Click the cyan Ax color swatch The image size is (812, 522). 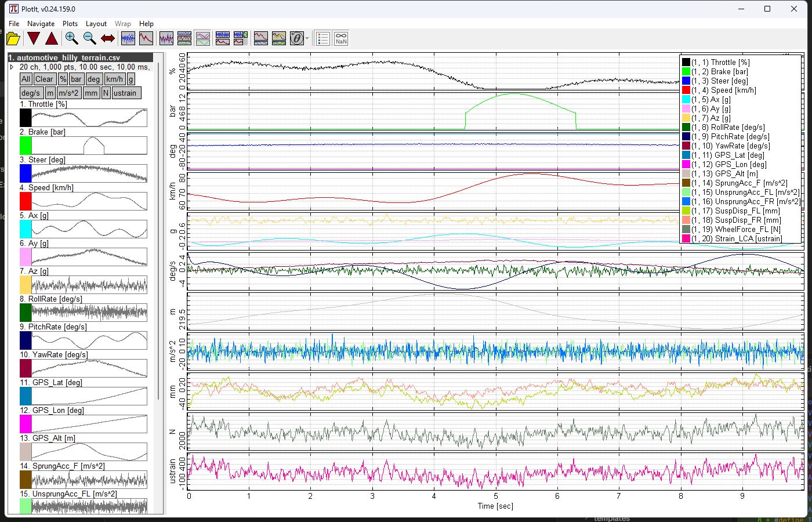[x=26, y=229]
